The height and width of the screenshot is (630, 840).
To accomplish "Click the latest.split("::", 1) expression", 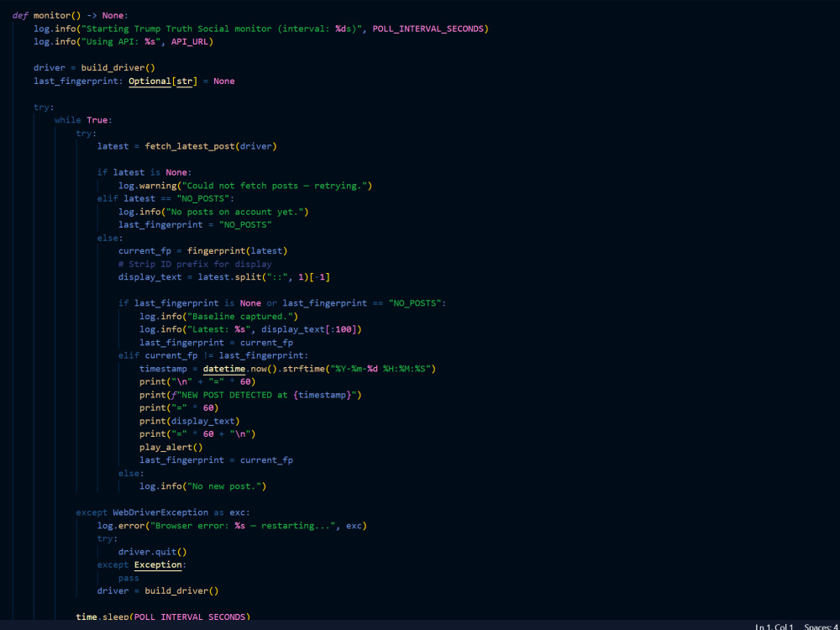I will [x=253, y=277].
